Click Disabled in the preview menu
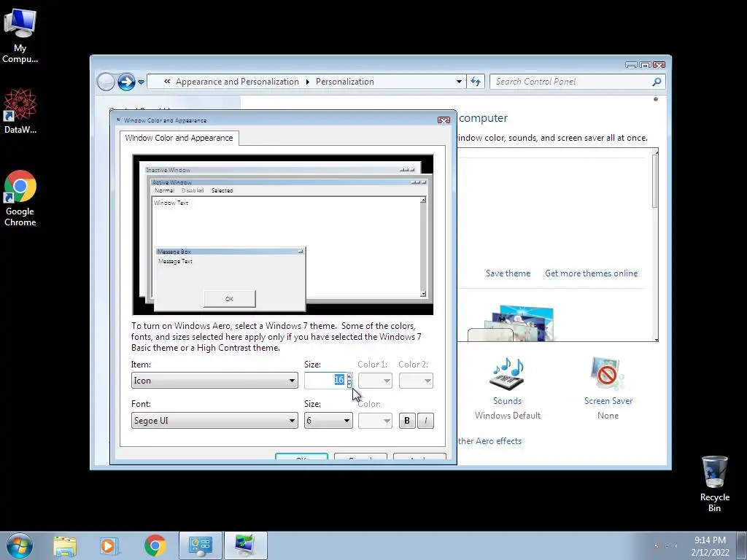The width and height of the screenshot is (747, 560). tap(193, 190)
